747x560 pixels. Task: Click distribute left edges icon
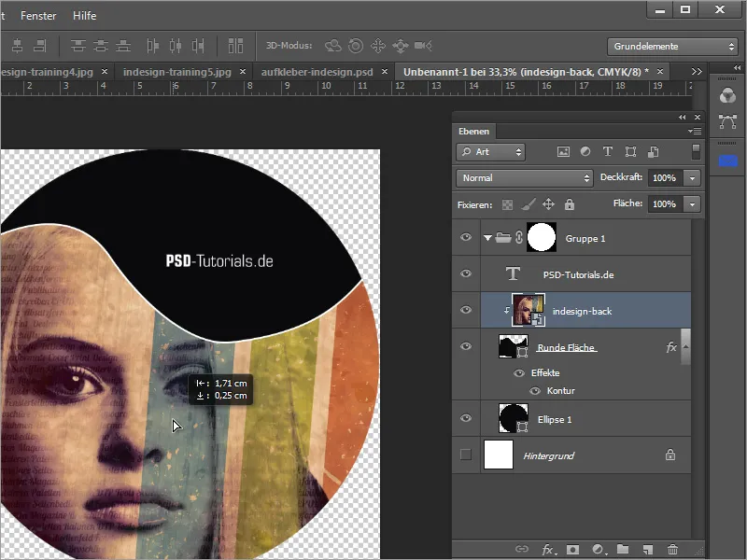click(152, 46)
